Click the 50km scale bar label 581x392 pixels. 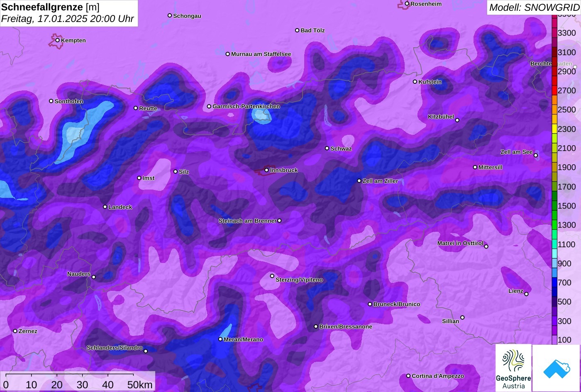point(139,385)
